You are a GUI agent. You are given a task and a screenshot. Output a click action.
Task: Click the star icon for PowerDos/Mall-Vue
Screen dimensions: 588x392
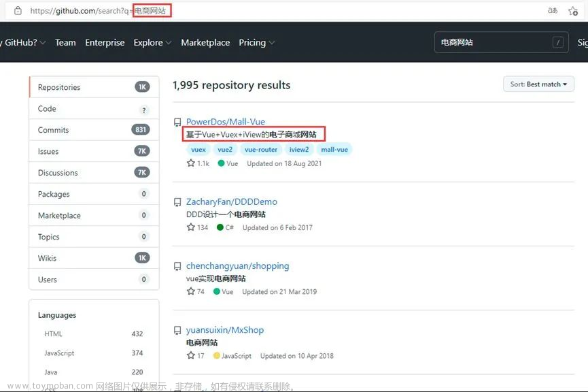pos(191,163)
